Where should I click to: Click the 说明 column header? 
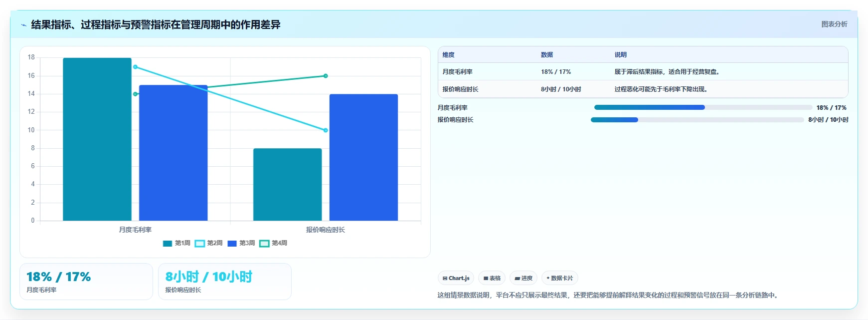coord(620,55)
